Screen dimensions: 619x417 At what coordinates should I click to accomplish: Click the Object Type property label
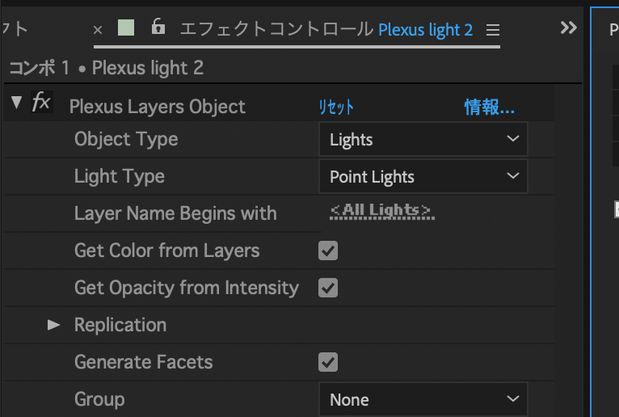(126, 139)
